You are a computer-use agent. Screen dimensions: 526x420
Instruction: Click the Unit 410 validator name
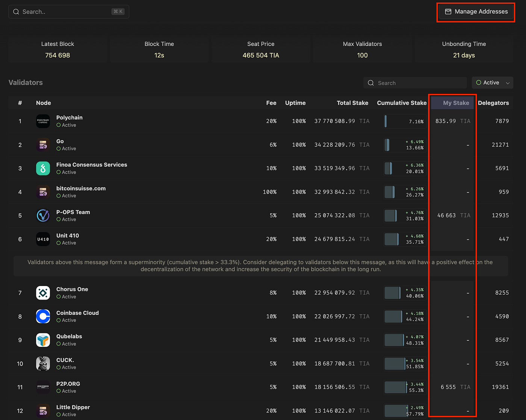point(68,236)
